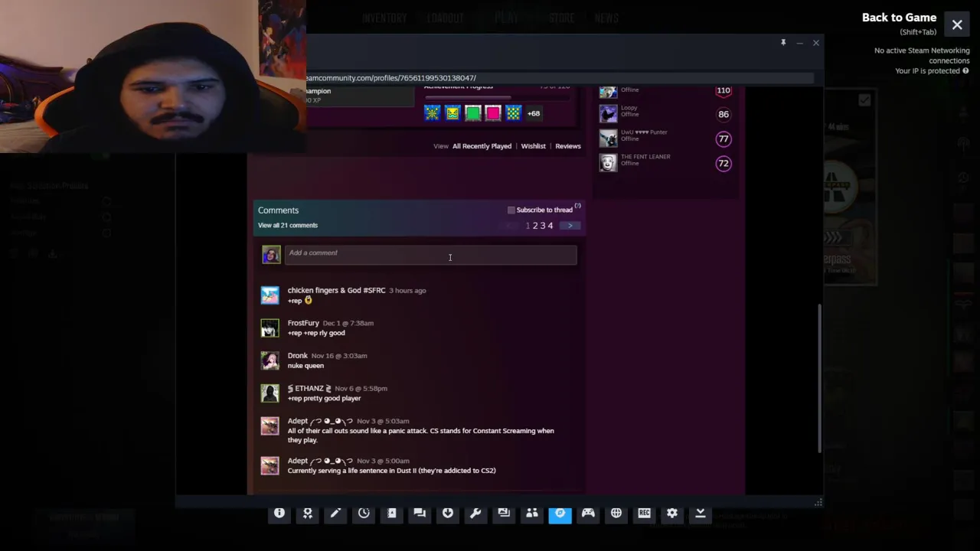Select the highlighted web browser compass icon
This screenshot has height=551, width=980.
[560, 514]
